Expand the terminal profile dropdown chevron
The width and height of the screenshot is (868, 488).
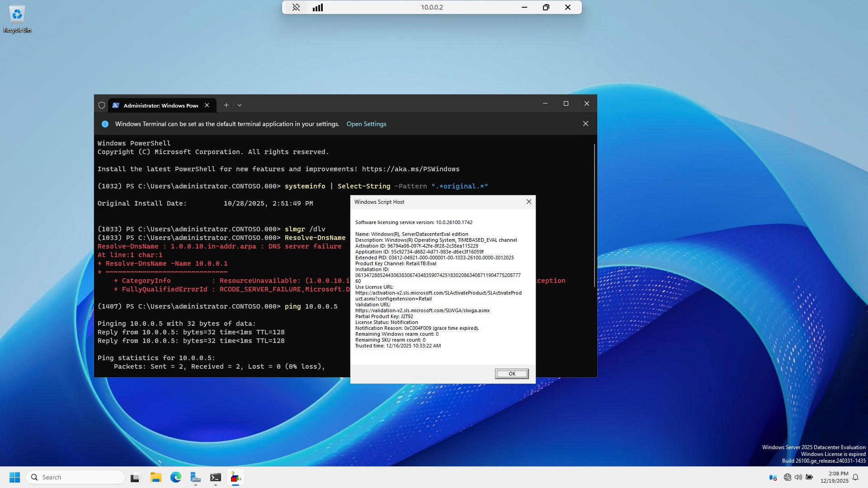[240, 105]
